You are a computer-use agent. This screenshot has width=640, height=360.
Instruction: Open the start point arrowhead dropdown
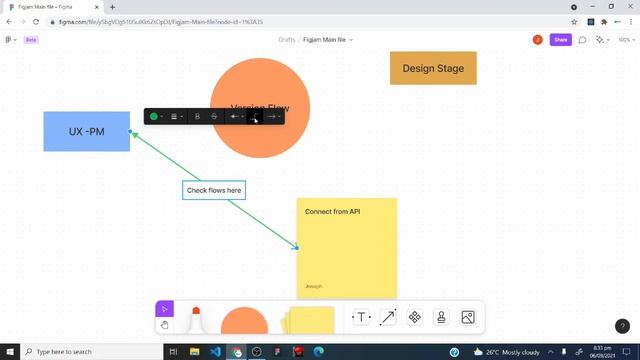pyautogui.click(x=237, y=116)
